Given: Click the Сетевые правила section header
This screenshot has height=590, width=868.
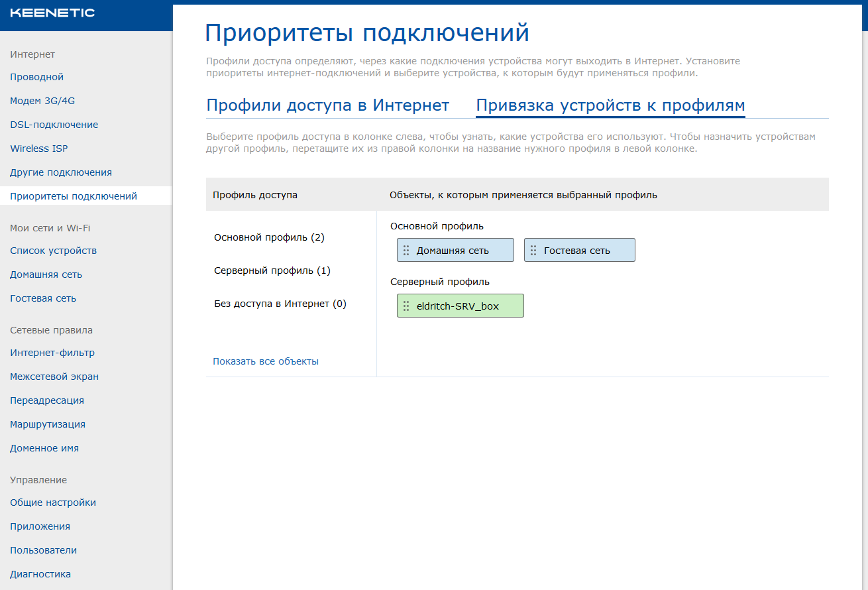Looking at the screenshot, I should coord(51,330).
